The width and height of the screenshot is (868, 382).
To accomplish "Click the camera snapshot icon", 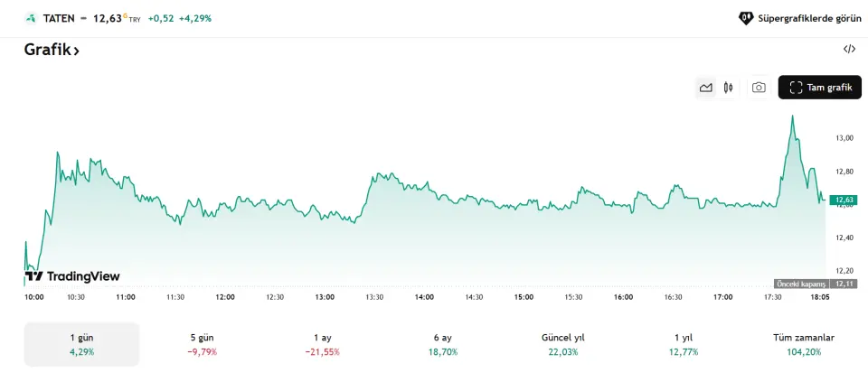I will (x=759, y=88).
